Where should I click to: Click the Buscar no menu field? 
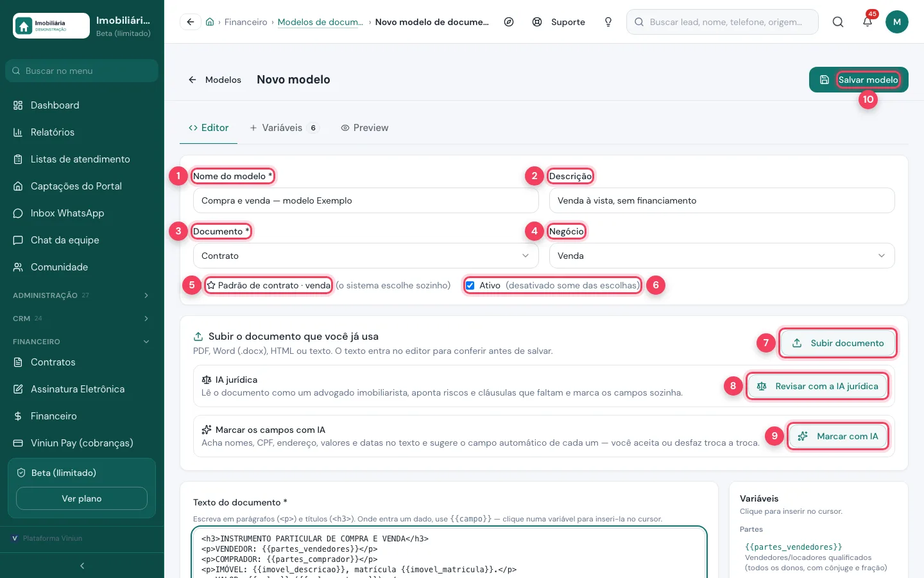coord(81,71)
